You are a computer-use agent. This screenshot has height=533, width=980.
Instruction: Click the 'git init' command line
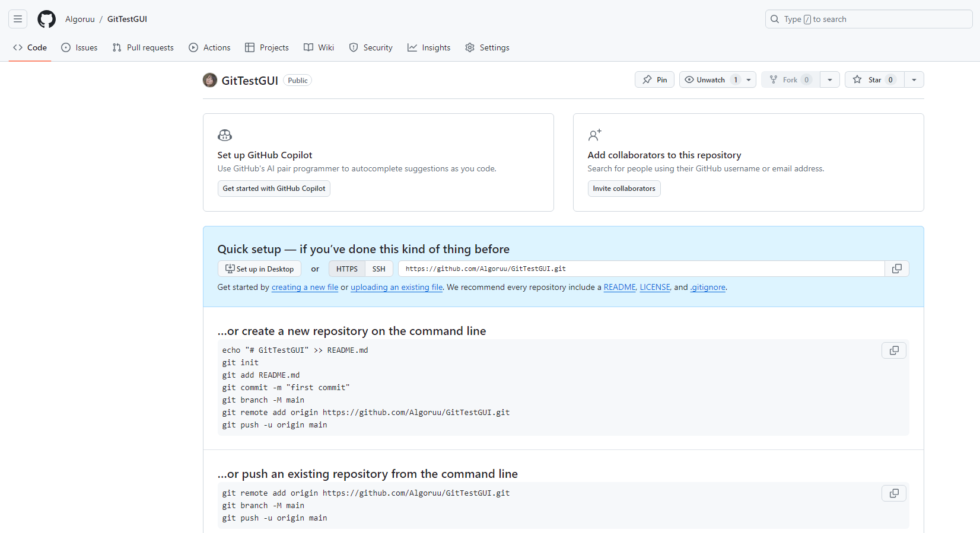click(x=240, y=362)
